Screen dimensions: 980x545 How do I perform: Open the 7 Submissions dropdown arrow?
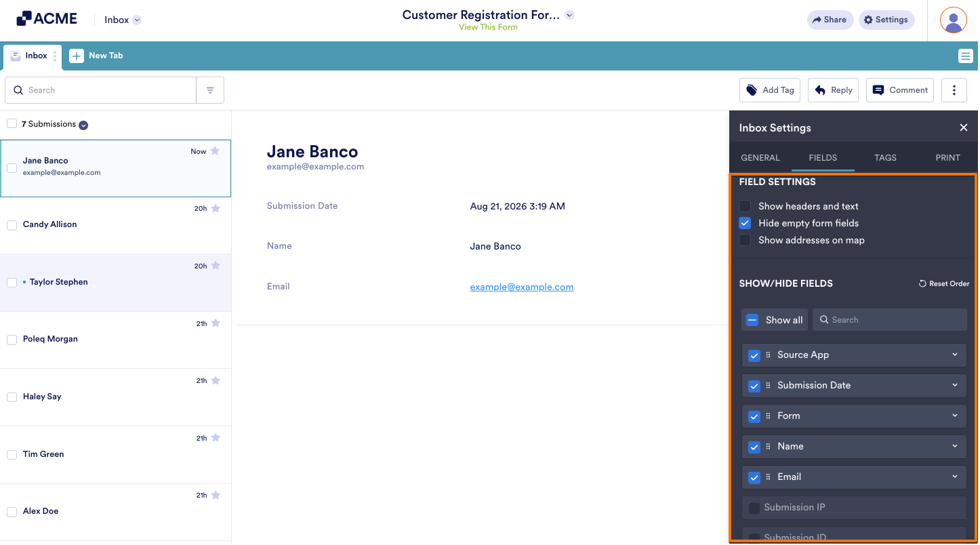tap(83, 125)
